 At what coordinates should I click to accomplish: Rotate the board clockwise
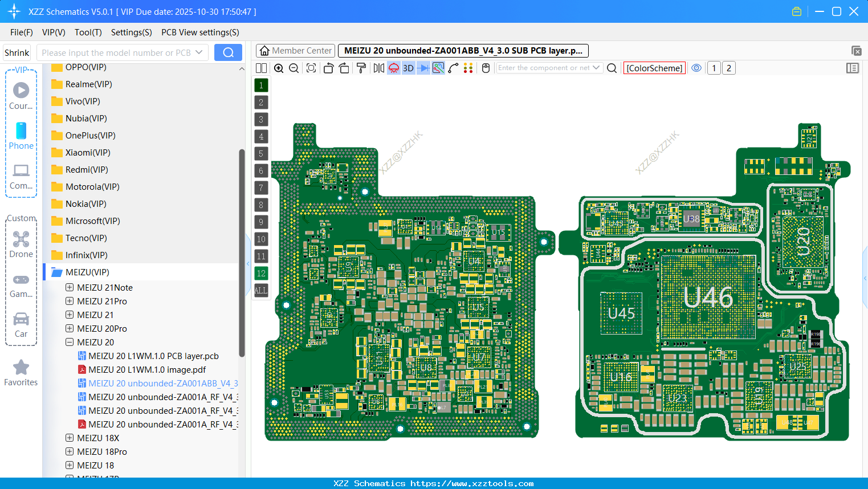coord(344,68)
